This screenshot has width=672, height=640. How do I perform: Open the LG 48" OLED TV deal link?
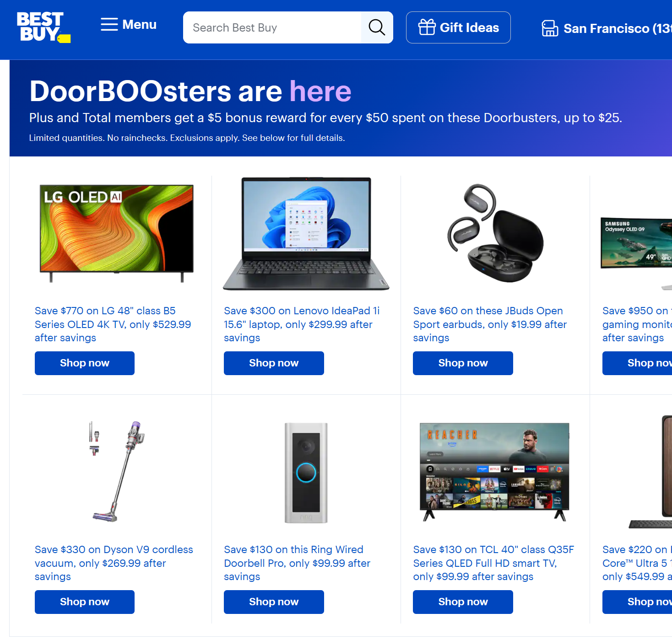[113, 324]
